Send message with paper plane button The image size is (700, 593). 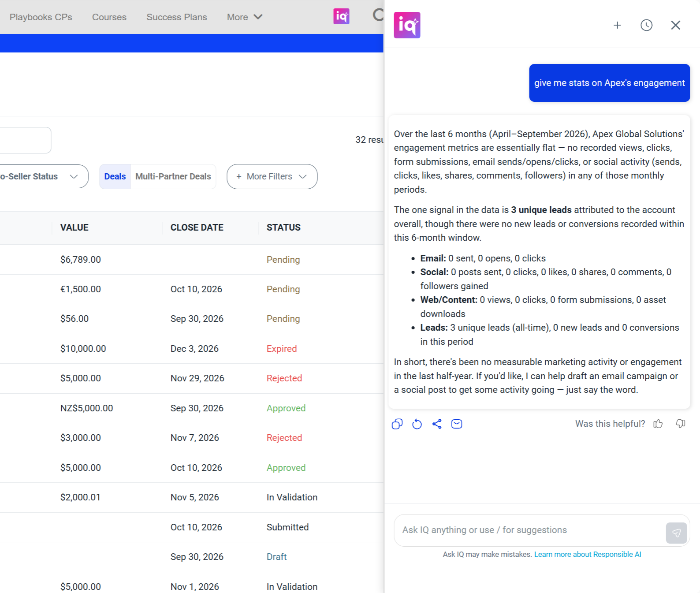coord(676,533)
